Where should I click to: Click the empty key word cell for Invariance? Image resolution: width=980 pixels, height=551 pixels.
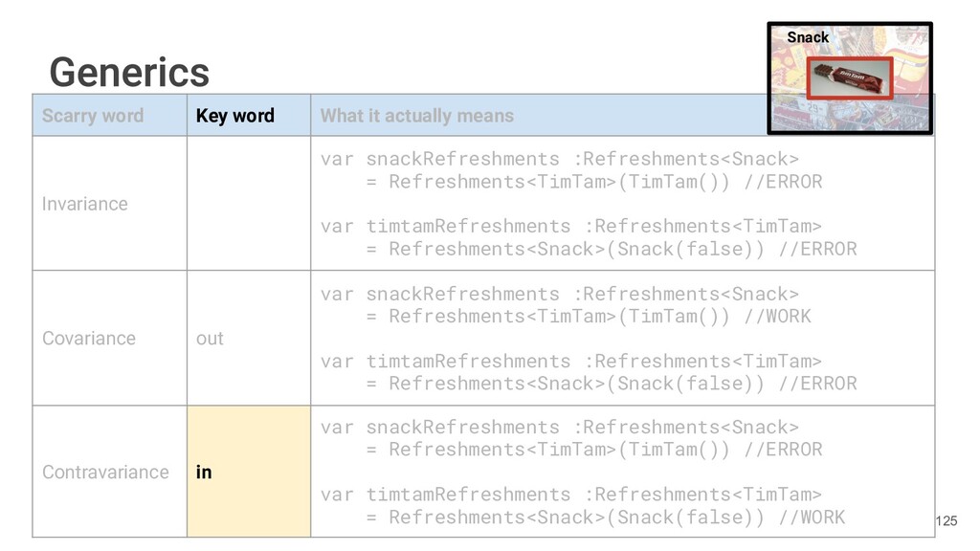(248, 204)
